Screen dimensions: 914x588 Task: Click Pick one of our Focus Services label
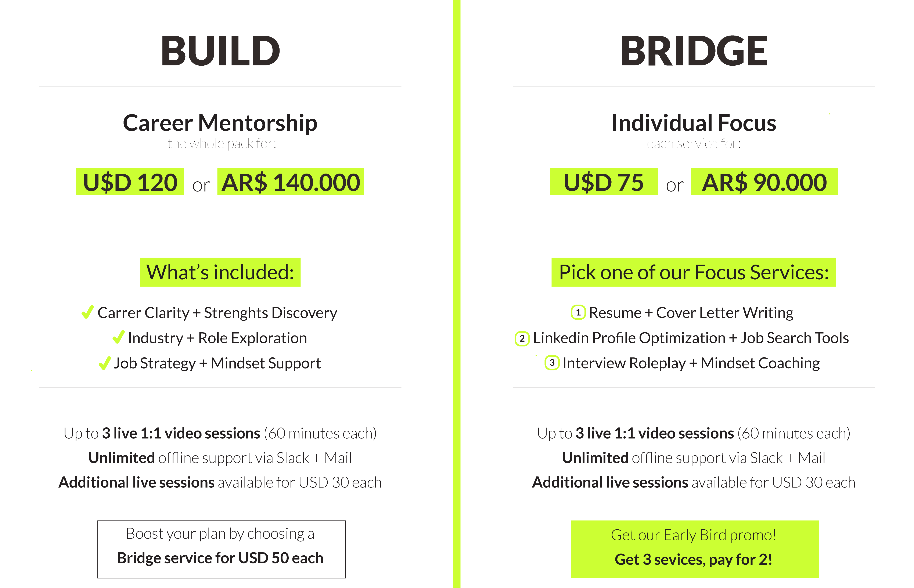[x=694, y=272]
